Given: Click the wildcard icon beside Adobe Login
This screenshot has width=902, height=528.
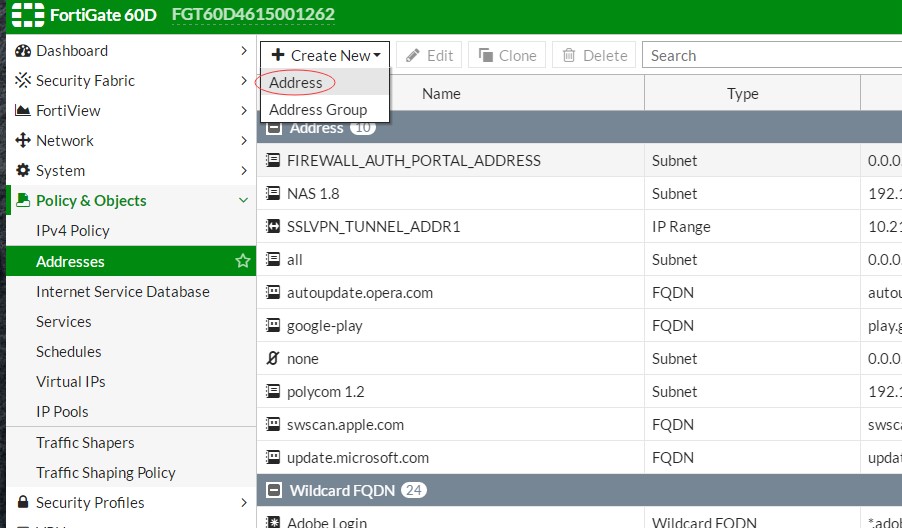Looking at the screenshot, I should (x=273, y=522).
